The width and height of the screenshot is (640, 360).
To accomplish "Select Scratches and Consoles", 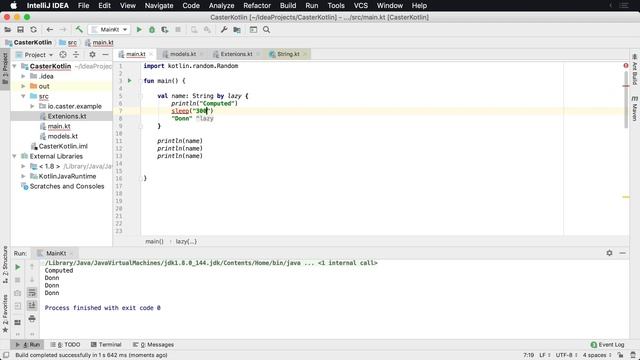I will pyautogui.click(x=66, y=186).
